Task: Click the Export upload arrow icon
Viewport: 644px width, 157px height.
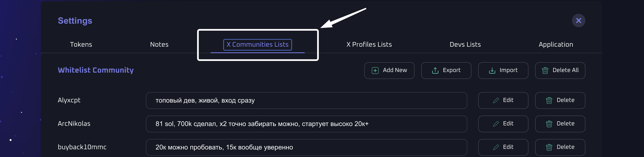Action: coord(435,71)
